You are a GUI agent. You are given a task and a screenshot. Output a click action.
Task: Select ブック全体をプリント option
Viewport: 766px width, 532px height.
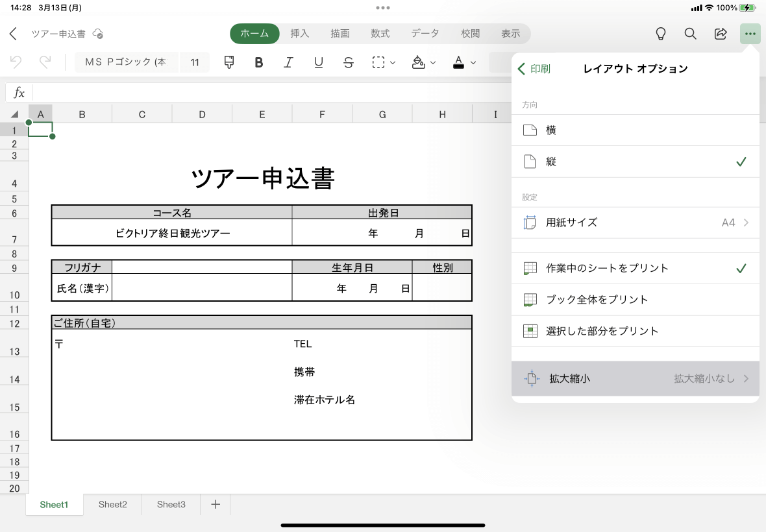(x=635, y=300)
